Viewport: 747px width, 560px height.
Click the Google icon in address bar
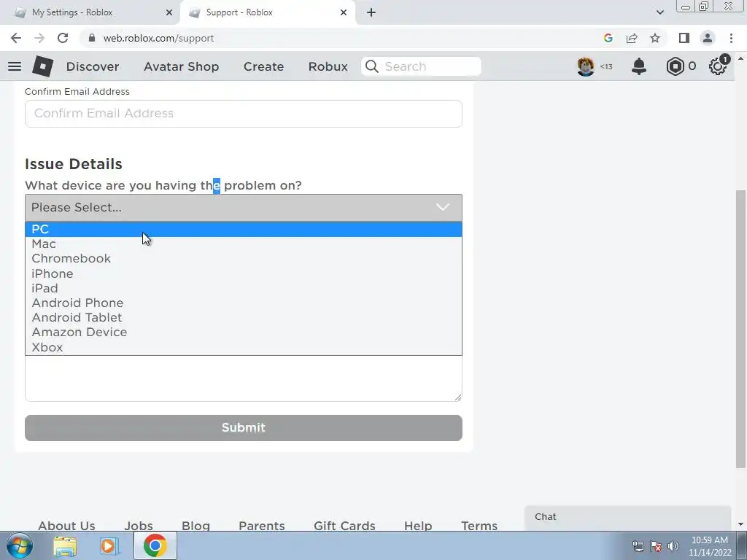608,38
